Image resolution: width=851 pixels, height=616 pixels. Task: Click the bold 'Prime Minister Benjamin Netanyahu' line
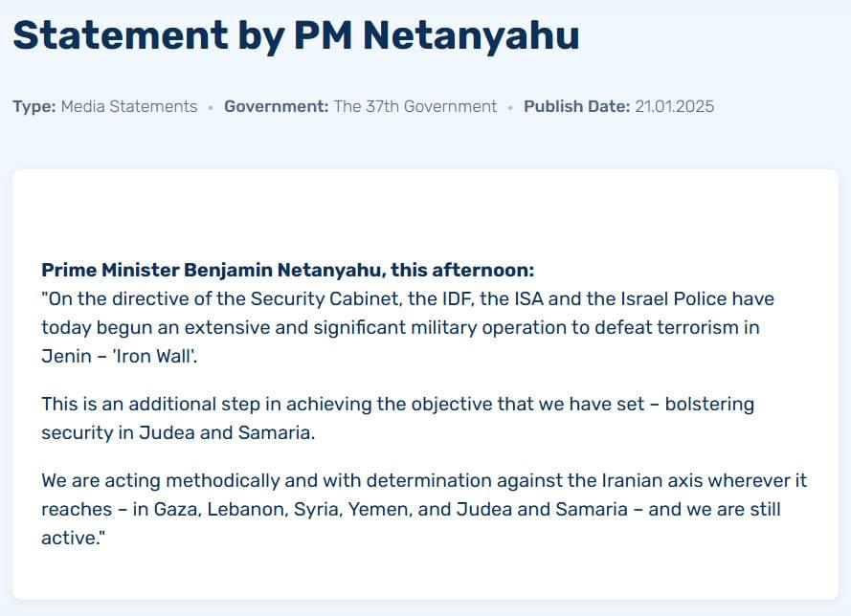pos(287,270)
